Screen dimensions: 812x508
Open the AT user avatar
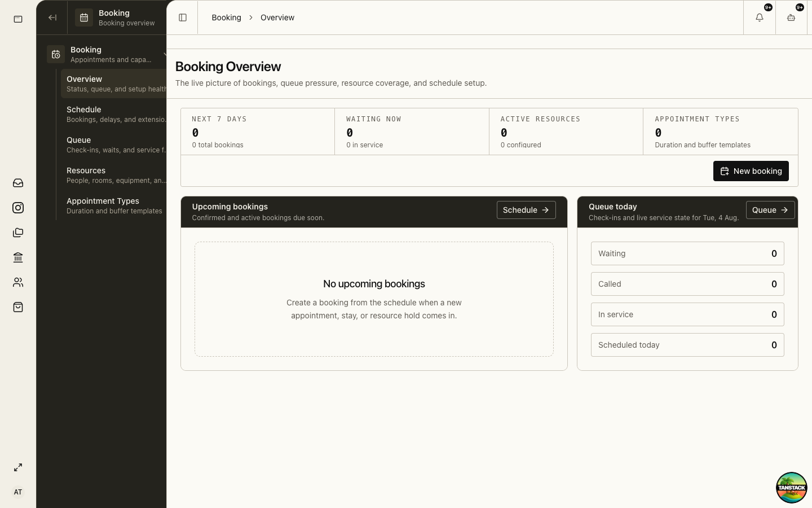(x=18, y=492)
